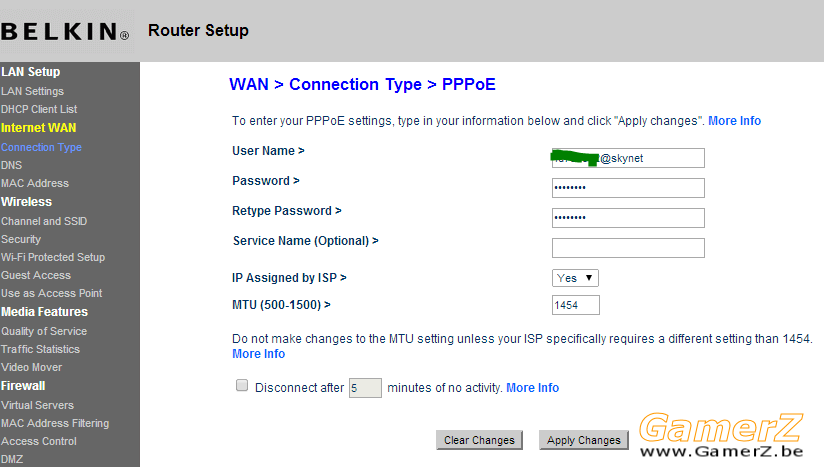
Task: Open the Channel and SSID page
Action: [44, 222]
